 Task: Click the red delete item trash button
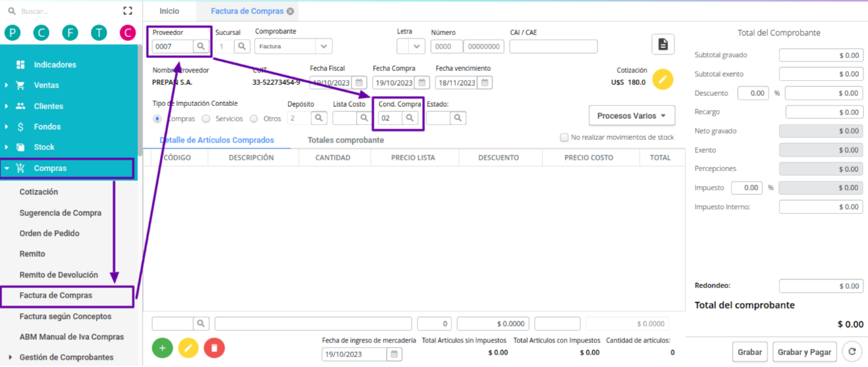214,347
